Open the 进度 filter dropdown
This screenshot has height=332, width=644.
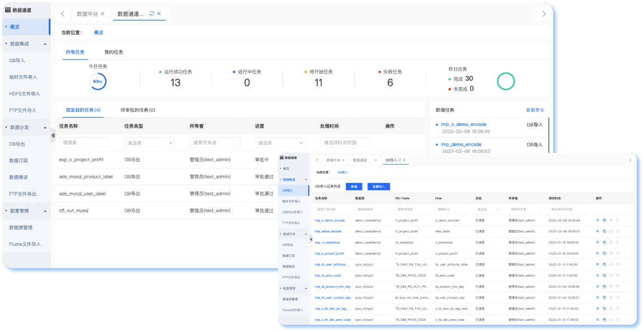280,143
